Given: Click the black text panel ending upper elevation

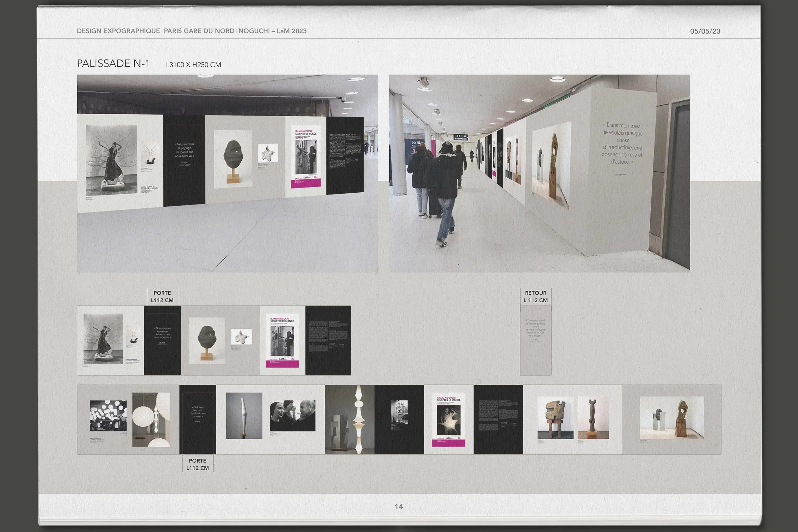Looking at the screenshot, I should pyautogui.click(x=328, y=340).
